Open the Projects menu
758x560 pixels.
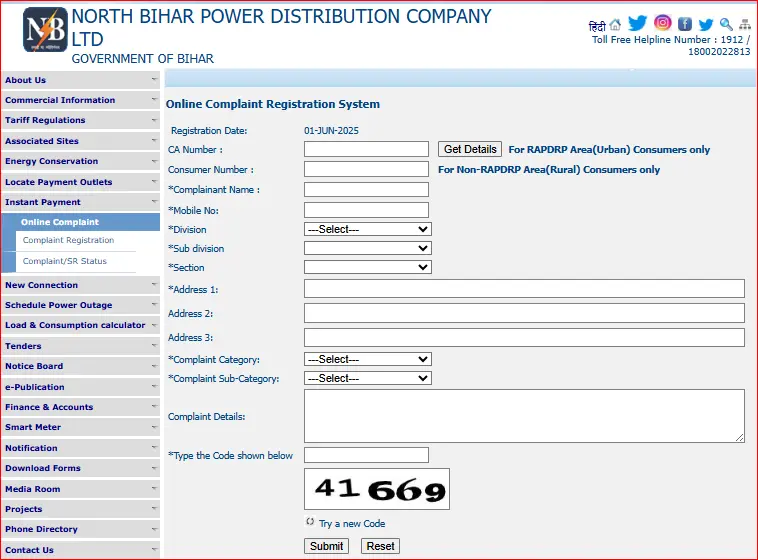coord(80,509)
